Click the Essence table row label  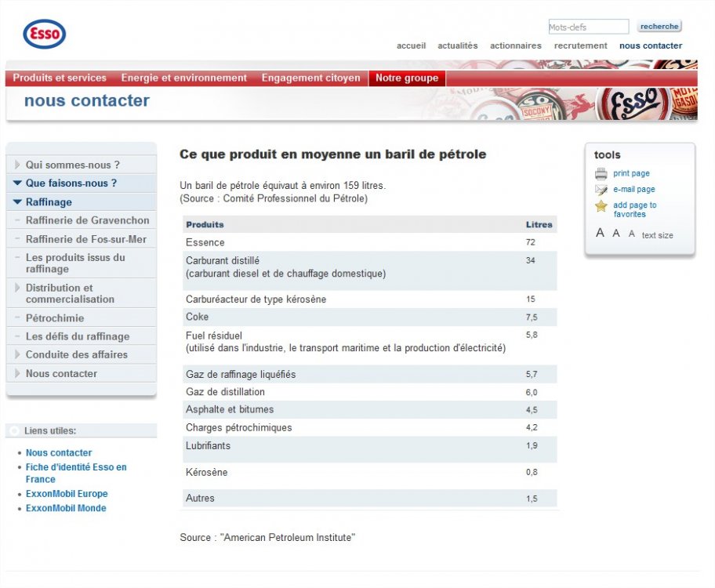205,242
